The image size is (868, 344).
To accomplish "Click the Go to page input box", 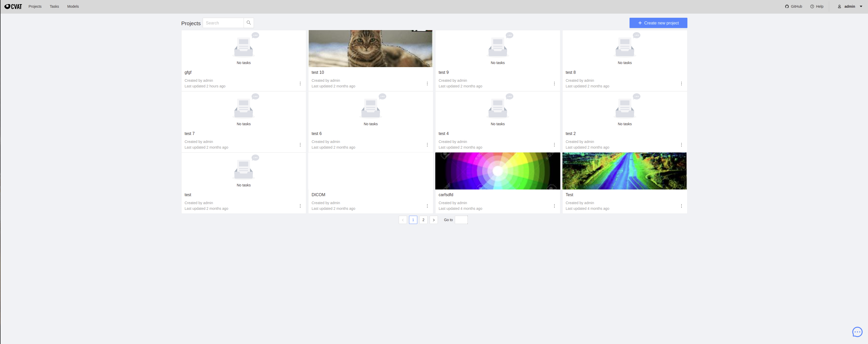I will pos(461,220).
